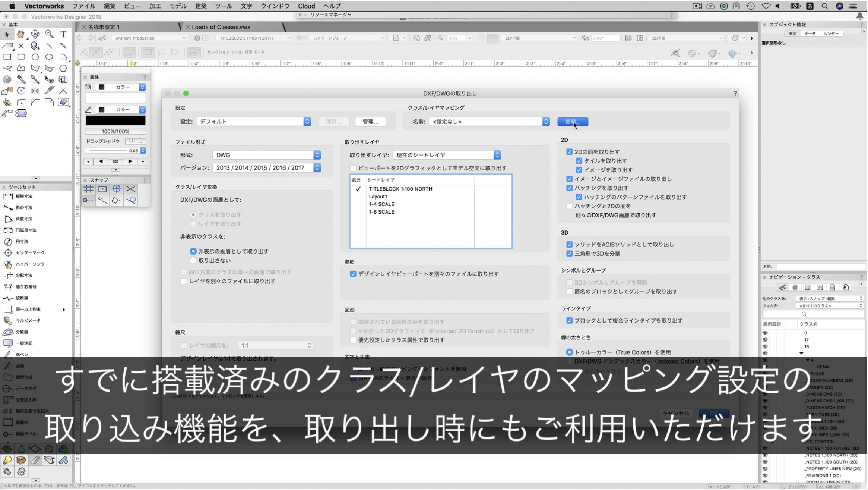The image size is (868, 490).
Task: Open the 形式 DWG format dropdown
Action: click(267, 155)
